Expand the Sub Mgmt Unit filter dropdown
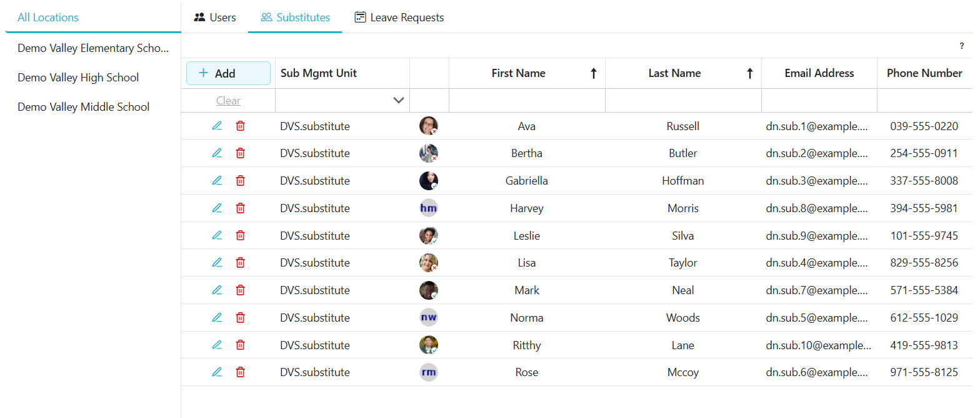This screenshot has width=980, height=418. (x=398, y=101)
